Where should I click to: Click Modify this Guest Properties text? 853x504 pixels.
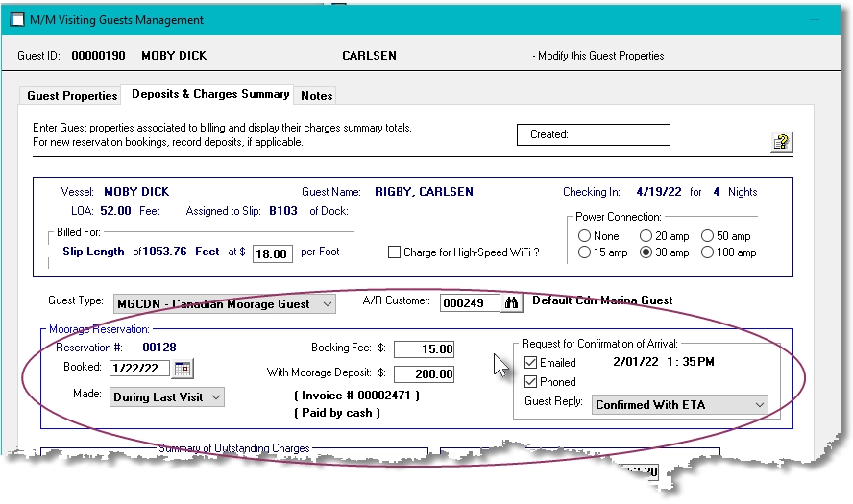(x=600, y=56)
